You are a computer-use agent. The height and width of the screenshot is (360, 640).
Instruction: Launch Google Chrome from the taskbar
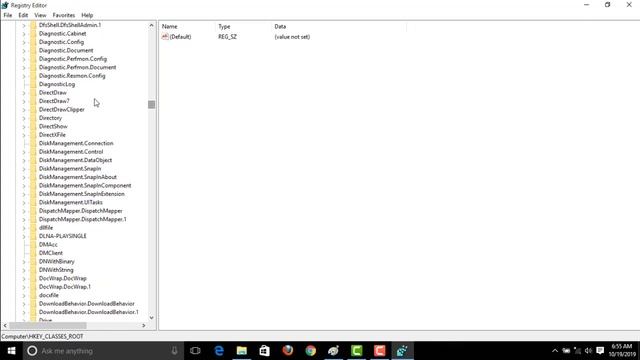pyautogui.click(x=311, y=351)
